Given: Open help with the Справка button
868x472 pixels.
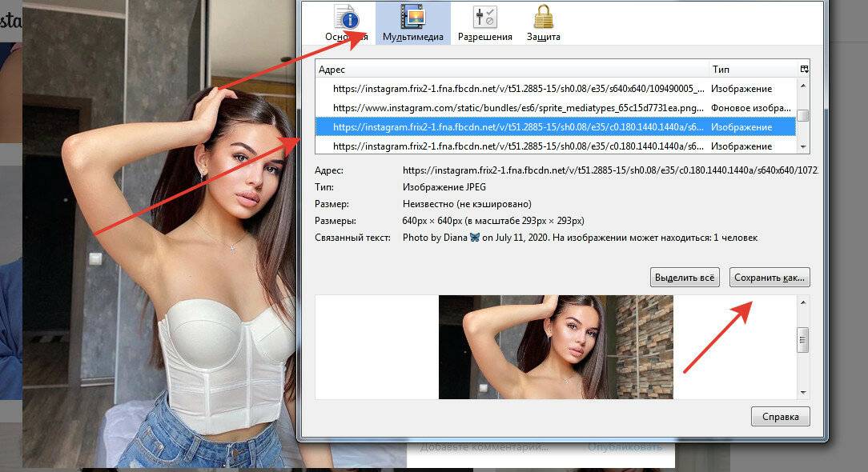Looking at the screenshot, I should click(780, 417).
